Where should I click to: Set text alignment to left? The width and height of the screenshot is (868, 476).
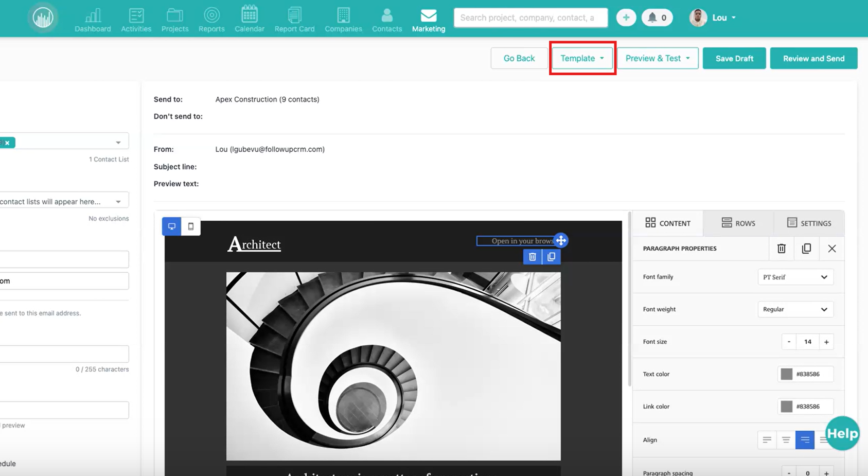click(767, 440)
